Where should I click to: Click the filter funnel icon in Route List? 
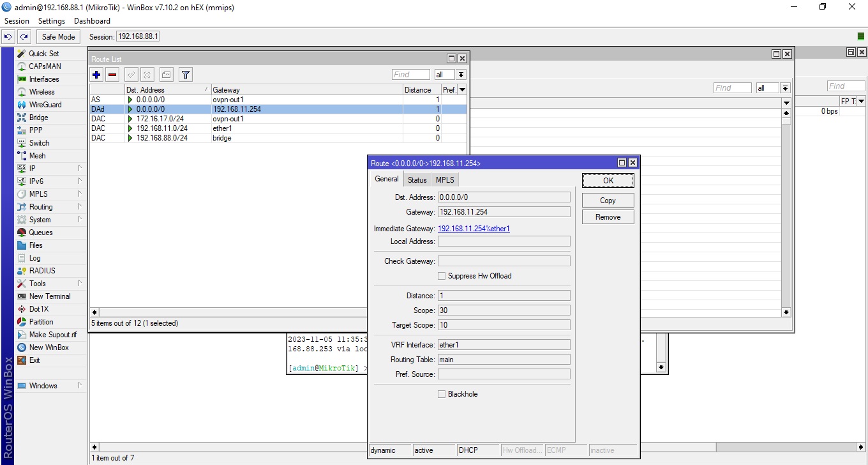coord(185,75)
